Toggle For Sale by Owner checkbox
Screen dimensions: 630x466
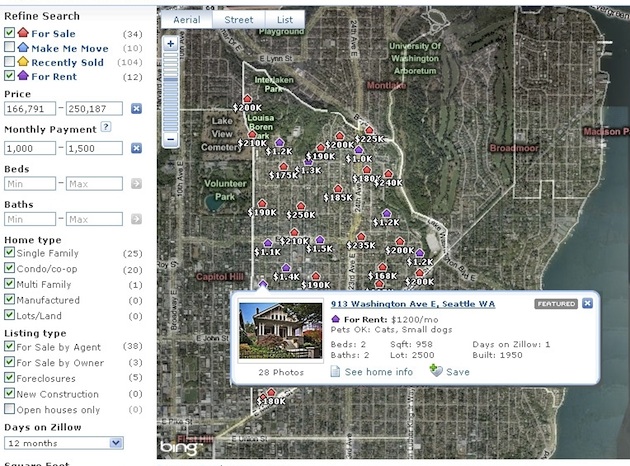[x=9, y=362]
